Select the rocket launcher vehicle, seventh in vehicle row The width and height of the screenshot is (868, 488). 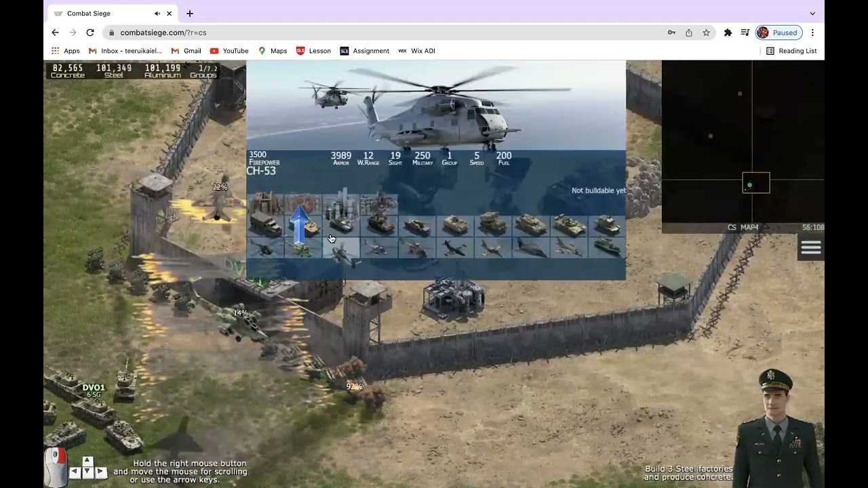coord(493,225)
